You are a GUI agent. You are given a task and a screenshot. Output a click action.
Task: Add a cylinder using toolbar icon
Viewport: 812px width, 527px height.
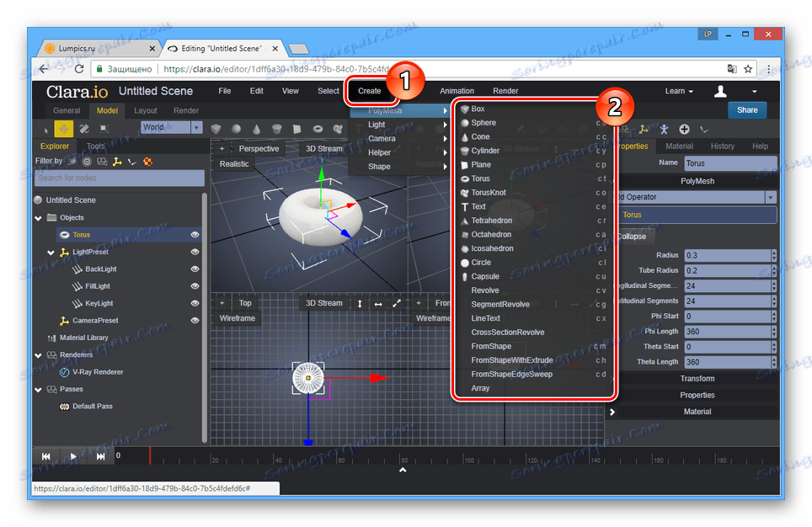pyautogui.click(x=276, y=129)
